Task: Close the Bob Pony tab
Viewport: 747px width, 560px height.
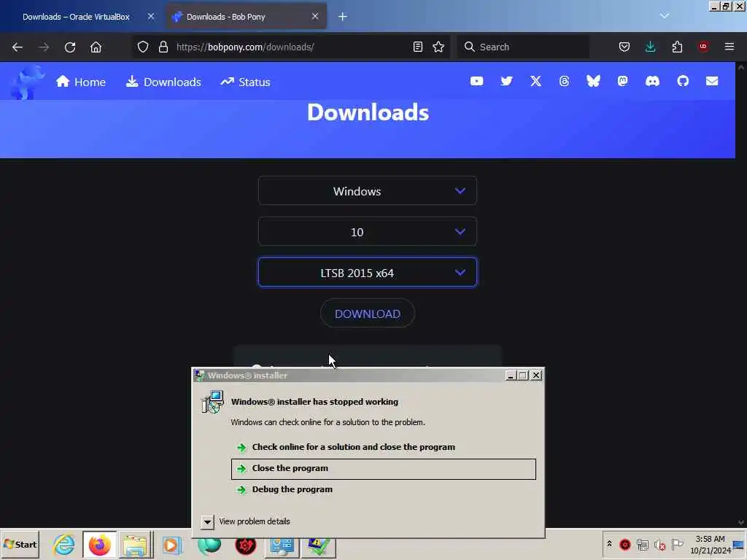Action: click(x=315, y=16)
